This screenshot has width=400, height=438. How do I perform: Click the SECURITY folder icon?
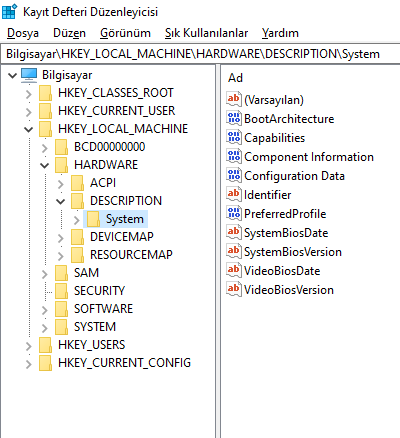pos(61,291)
